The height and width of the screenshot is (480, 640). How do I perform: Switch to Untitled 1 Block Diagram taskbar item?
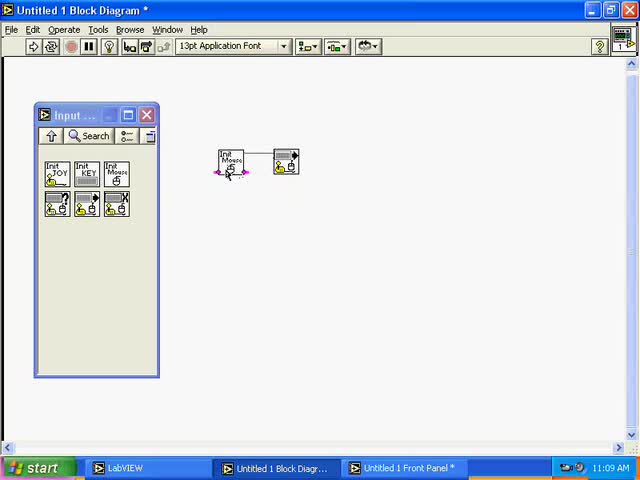tap(276, 468)
